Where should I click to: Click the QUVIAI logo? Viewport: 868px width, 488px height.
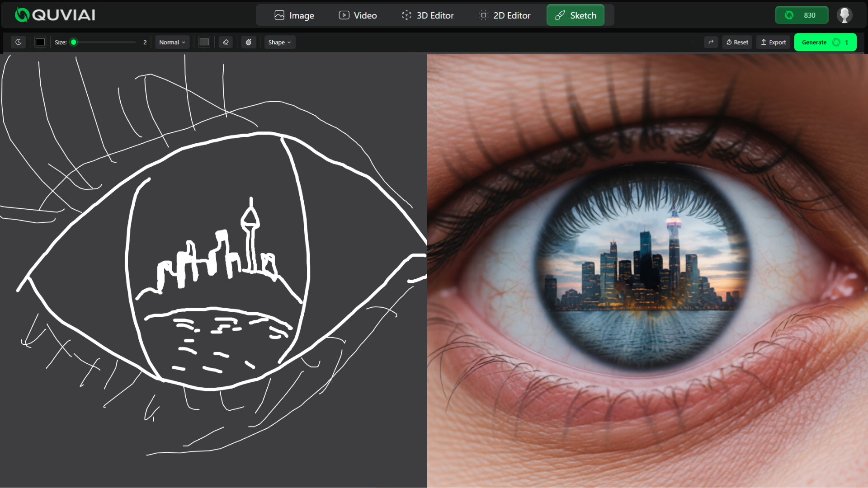[x=55, y=15]
